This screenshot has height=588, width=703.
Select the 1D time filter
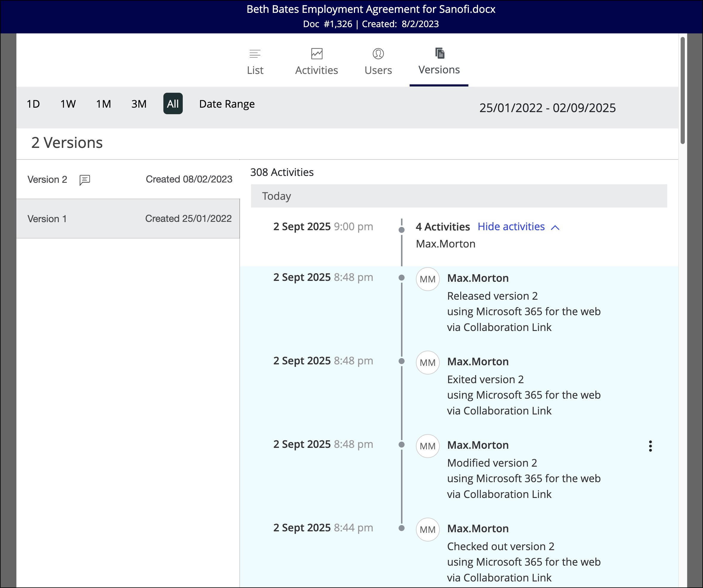coord(33,104)
